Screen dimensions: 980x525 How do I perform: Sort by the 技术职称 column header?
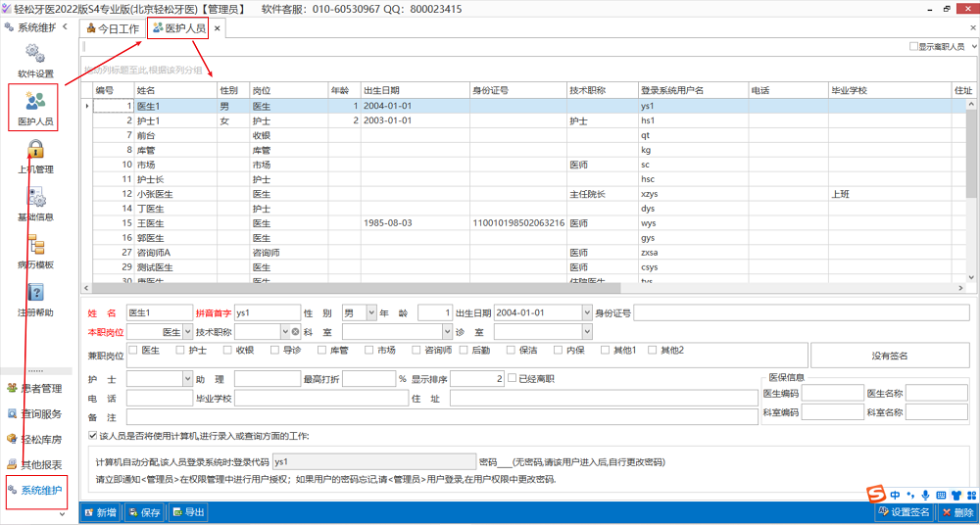pos(602,90)
